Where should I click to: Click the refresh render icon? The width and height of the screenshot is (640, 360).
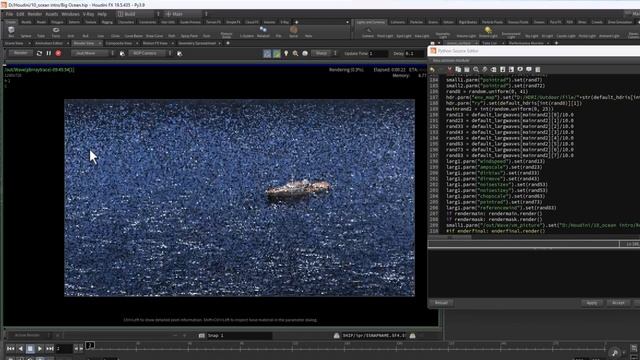(x=39, y=53)
